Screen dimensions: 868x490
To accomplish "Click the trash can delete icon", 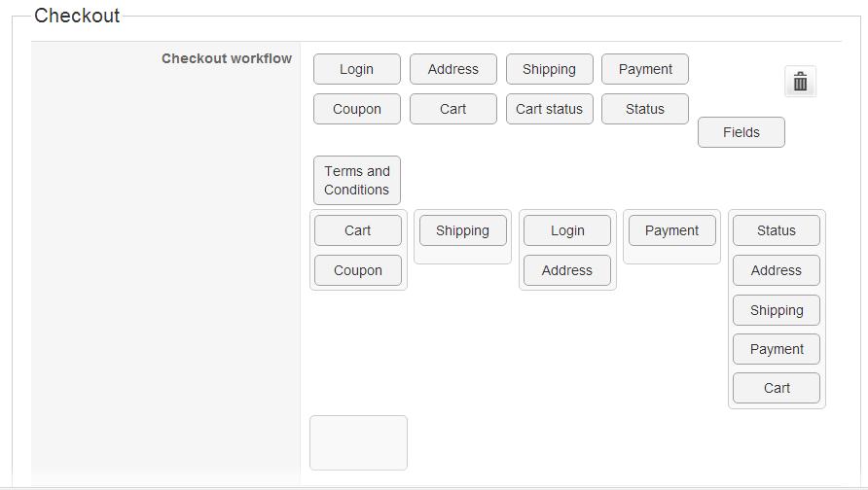I will coord(800,82).
